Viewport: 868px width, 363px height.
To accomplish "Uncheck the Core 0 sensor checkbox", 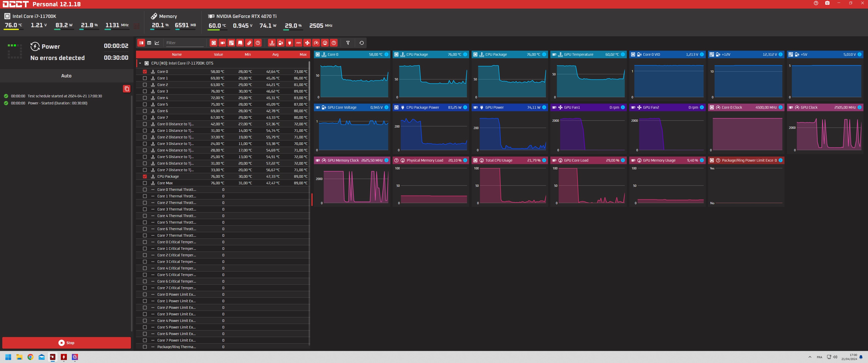I will [145, 72].
